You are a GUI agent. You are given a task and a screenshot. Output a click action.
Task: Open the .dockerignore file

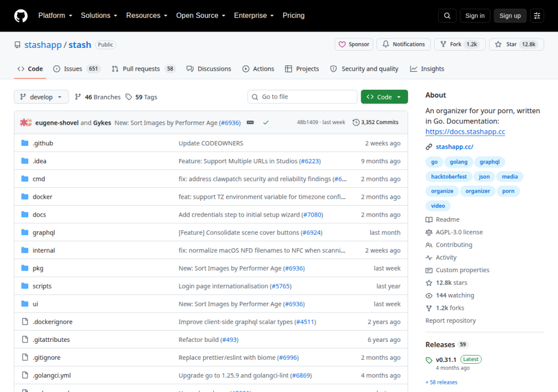pyautogui.click(x=53, y=322)
